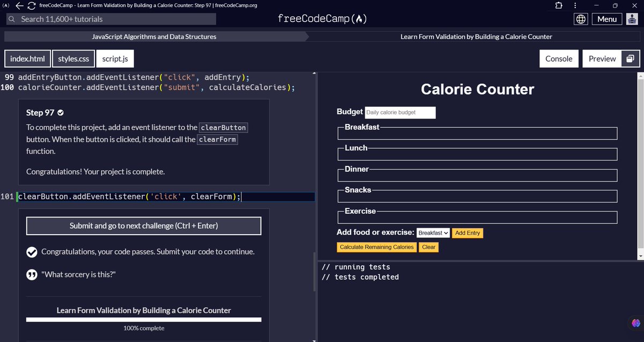Click the code passes checkmark icon
The height and width of the screenshot is (342, 644).
click(32, 251)
